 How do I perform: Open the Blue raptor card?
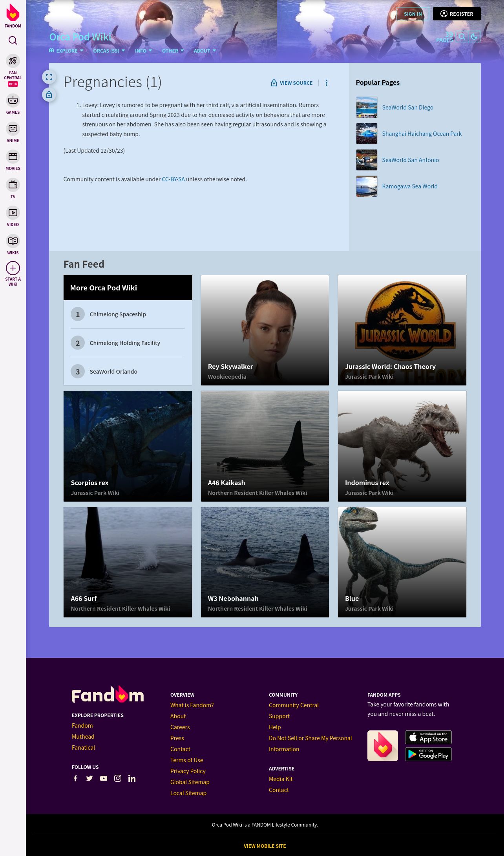coord(402,562)
